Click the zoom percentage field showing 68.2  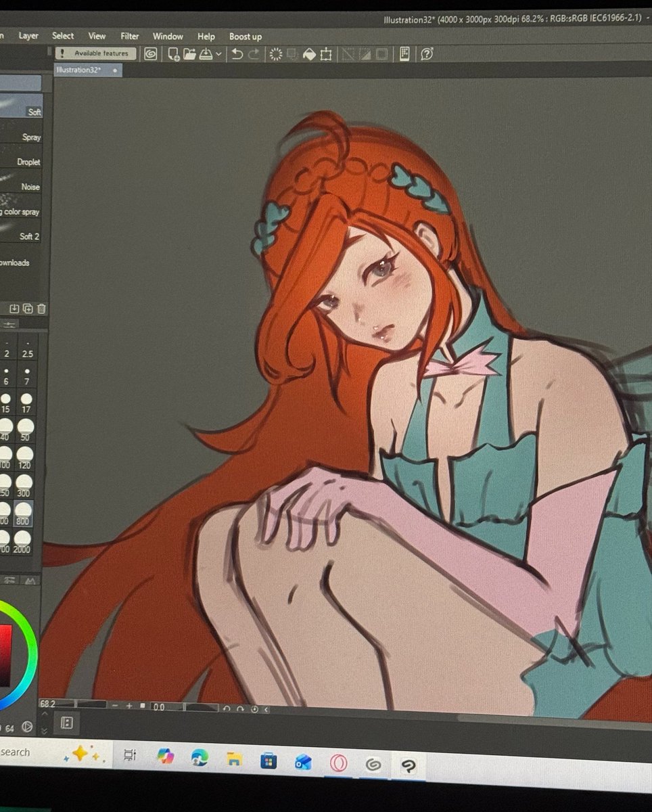(x=57, y=705)
